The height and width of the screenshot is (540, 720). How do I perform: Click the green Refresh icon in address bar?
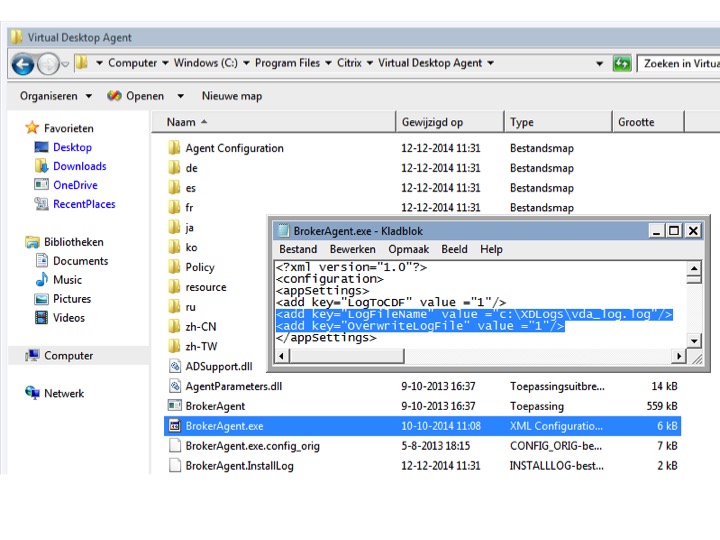tap(622, 63)
